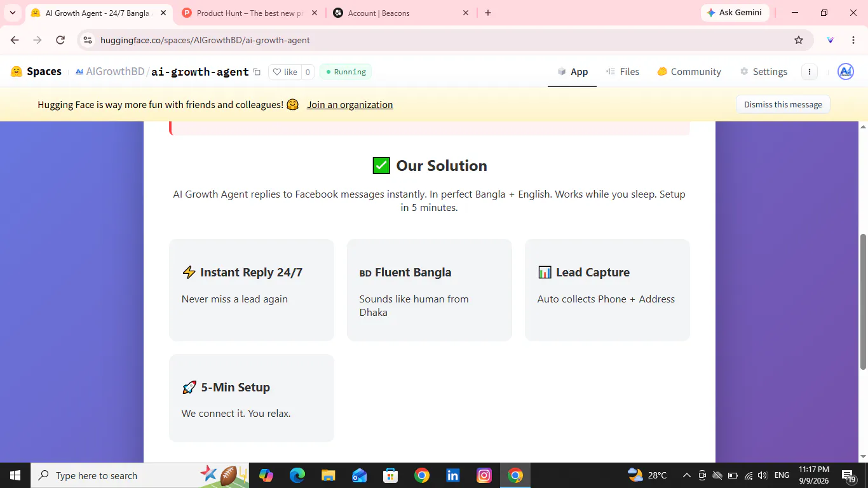Click the "Never miss a lead again" text
Viewport: 868px width, 488px height.
[234, 299]
